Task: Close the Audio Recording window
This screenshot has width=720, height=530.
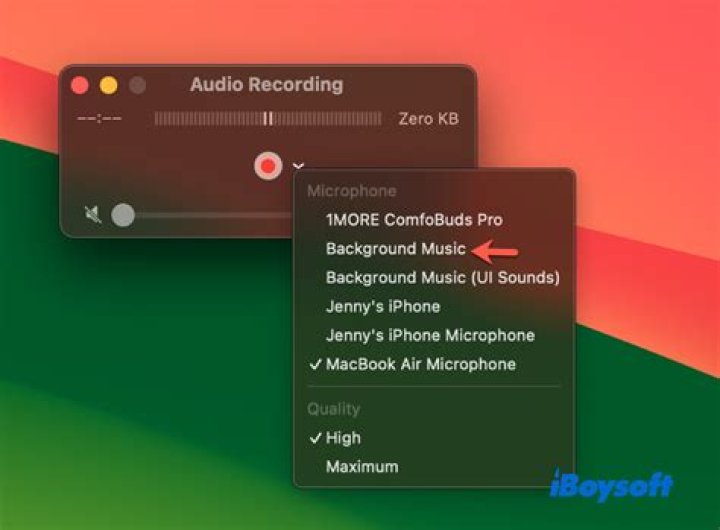Action: (x=80, y=85)
